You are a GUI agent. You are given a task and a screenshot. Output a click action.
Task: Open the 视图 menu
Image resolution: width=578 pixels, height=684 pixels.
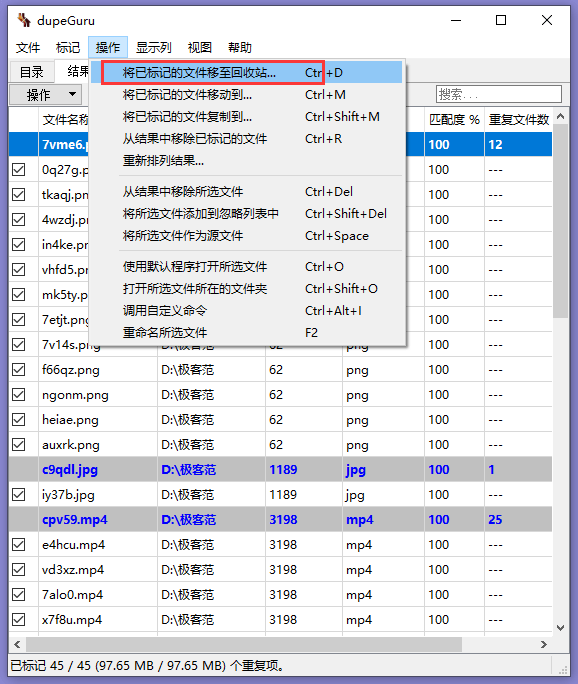199,47
